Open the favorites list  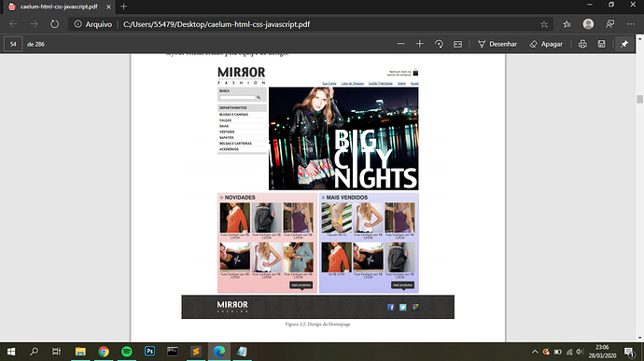pyautogui.click(x=567, y=24)
